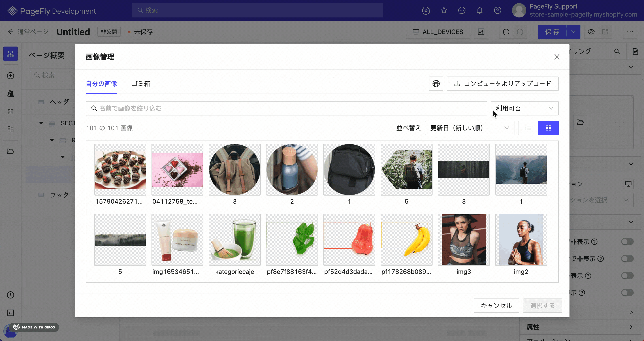Select the 自分の画像 tab

click(x=101, y=84)
